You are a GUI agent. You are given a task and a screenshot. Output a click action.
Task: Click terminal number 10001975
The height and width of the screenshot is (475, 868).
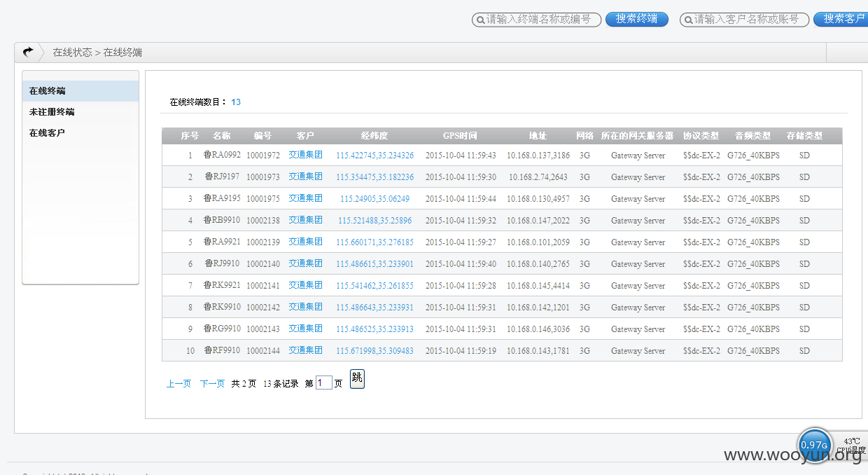(x=263, y=199)
